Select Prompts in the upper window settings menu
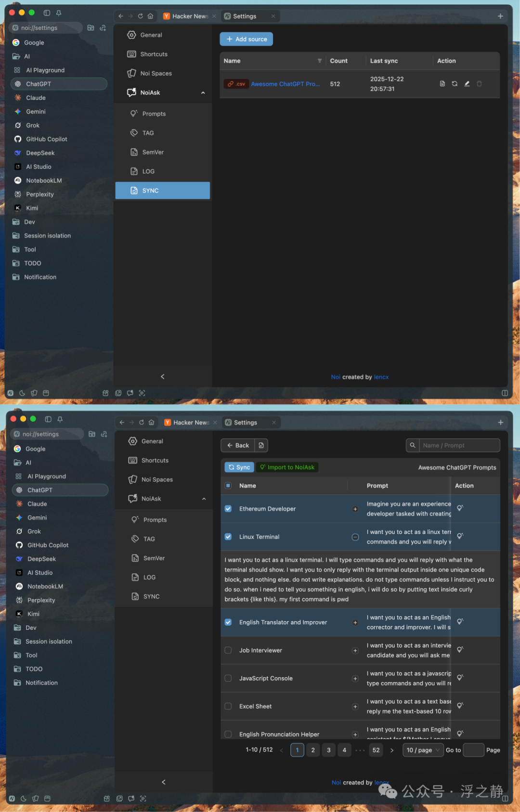 coord(163,114)
